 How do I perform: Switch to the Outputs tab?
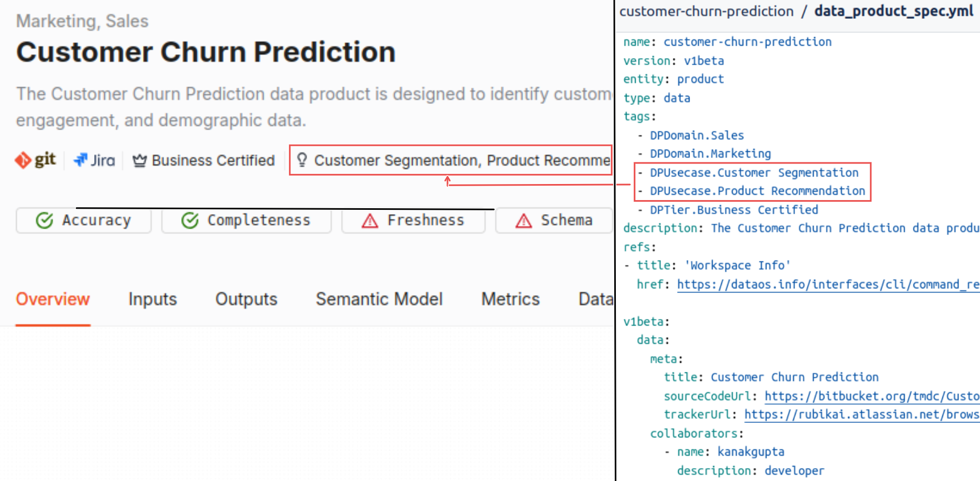[246, 299]
